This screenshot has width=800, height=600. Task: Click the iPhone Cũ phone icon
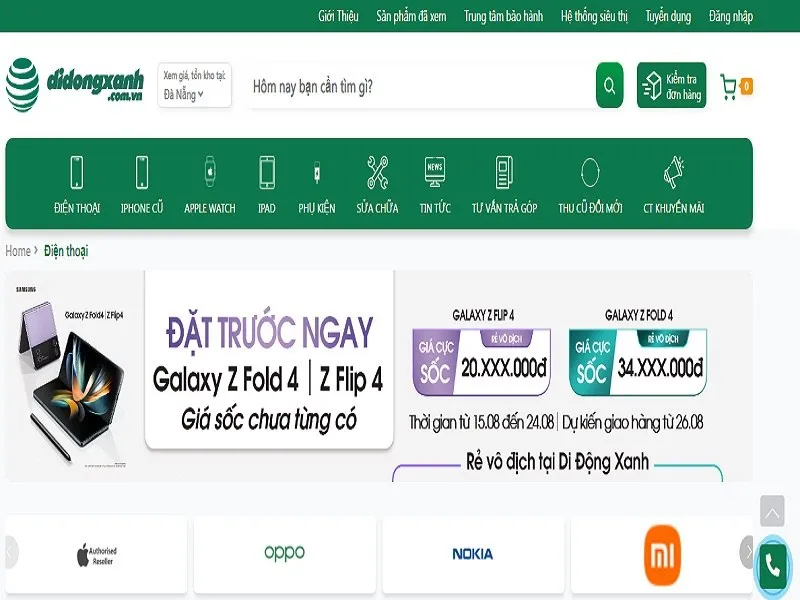(142, 172)
